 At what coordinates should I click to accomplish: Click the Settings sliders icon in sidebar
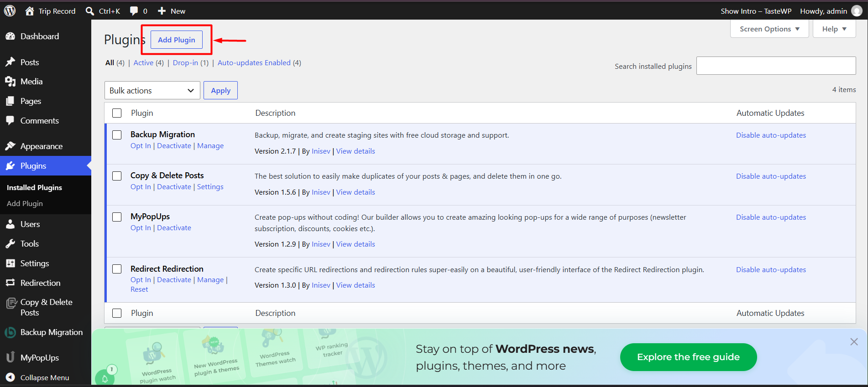click(10, 263)
